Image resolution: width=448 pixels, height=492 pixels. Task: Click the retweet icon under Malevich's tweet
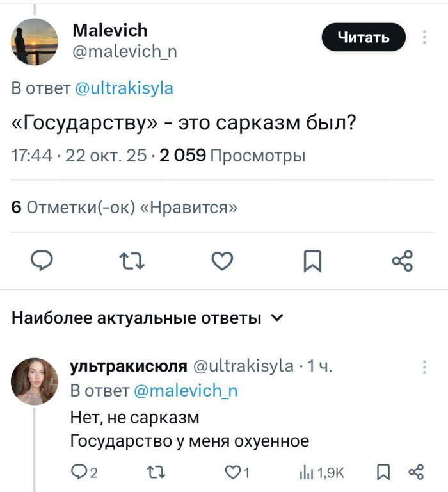coord(132,261)
